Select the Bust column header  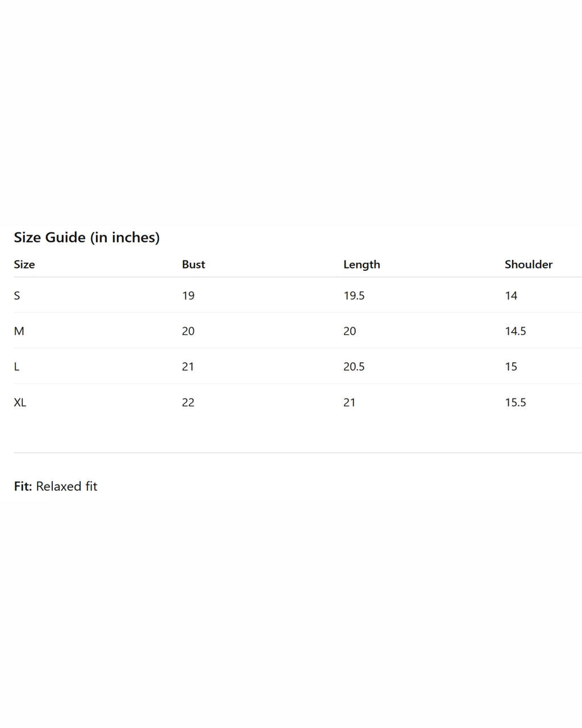tap(193, 264)
